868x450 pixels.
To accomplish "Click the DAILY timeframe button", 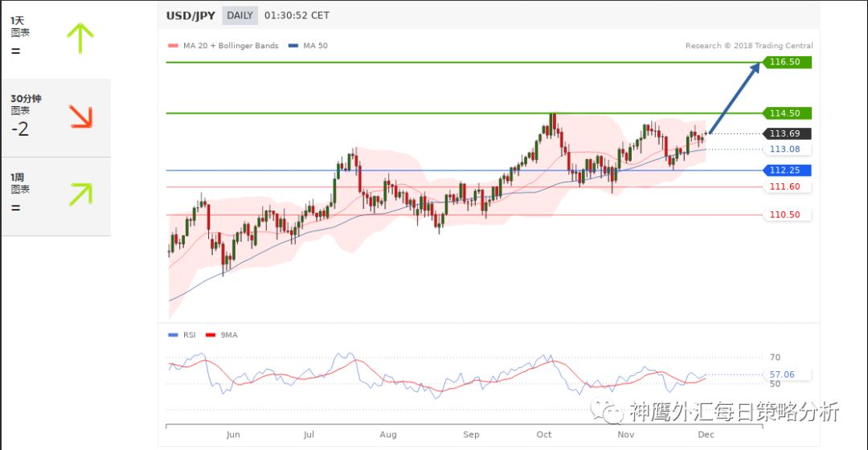I will coord(240,15).
